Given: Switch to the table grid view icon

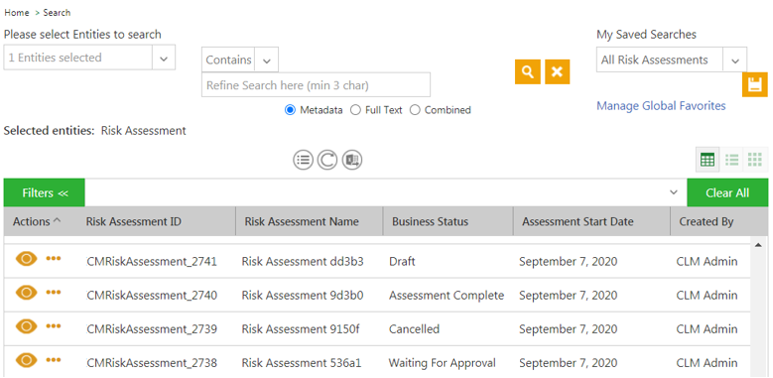Looking at the screenshot, I should [x=707, y=160].
